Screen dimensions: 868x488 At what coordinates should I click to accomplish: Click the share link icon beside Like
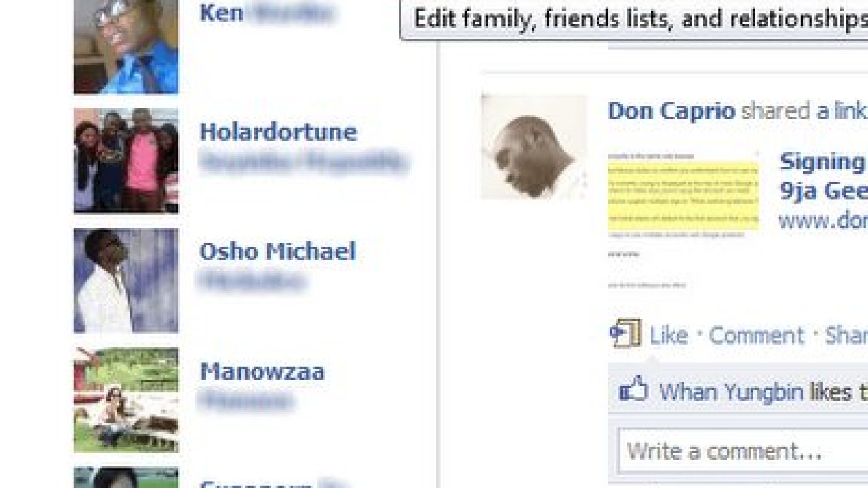click(x=625, y=333)
